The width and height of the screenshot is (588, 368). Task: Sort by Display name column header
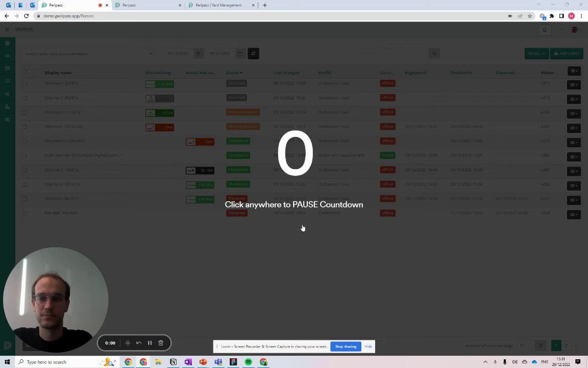pyautogui.click(x=58, y=73)
